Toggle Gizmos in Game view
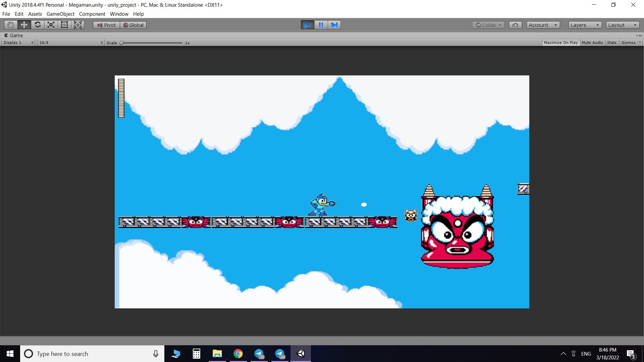 click(x=629, y=43)
